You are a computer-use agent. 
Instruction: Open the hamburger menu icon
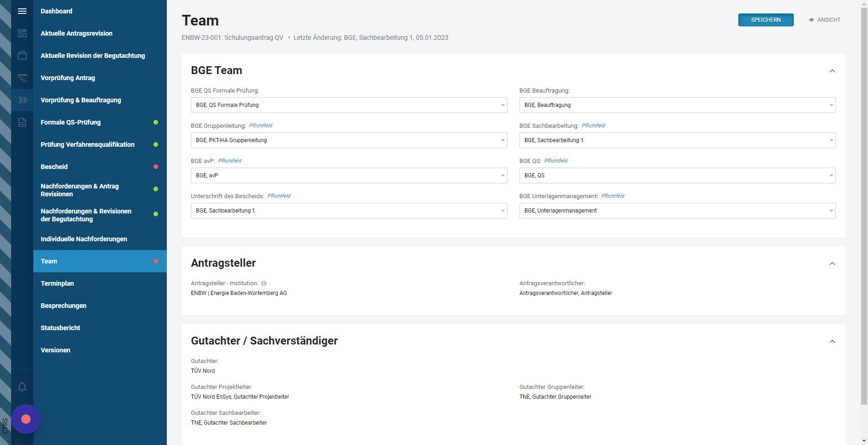(x=22, y=11)
